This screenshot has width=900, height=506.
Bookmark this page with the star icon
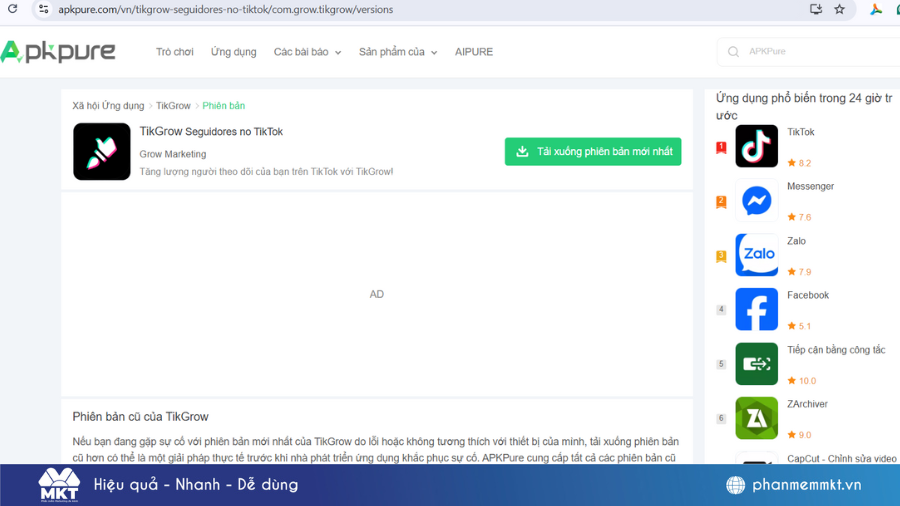click(839, 9)
